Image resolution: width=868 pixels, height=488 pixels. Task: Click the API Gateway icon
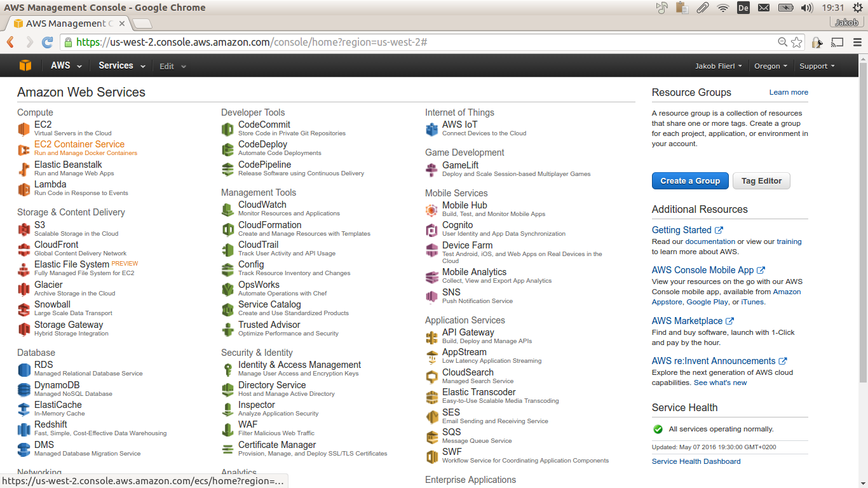click(431, 337)
